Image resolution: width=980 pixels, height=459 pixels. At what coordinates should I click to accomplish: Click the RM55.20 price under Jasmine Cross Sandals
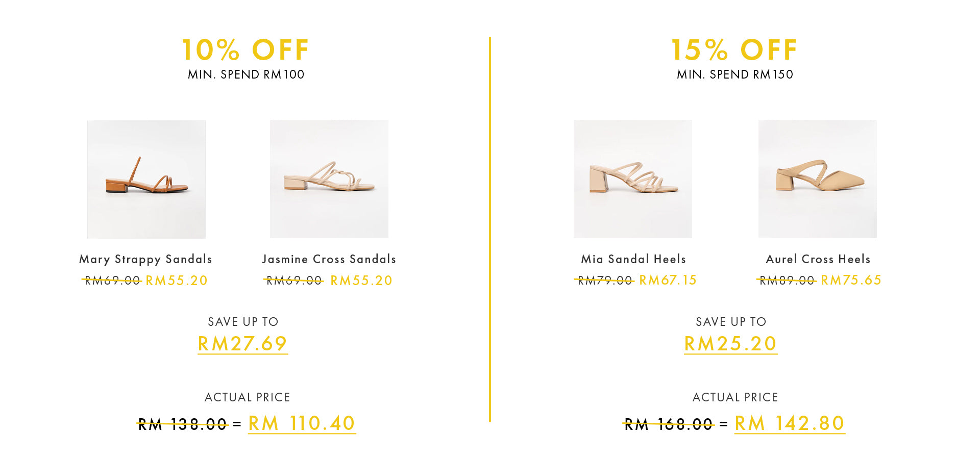click(x=361, y=280)
